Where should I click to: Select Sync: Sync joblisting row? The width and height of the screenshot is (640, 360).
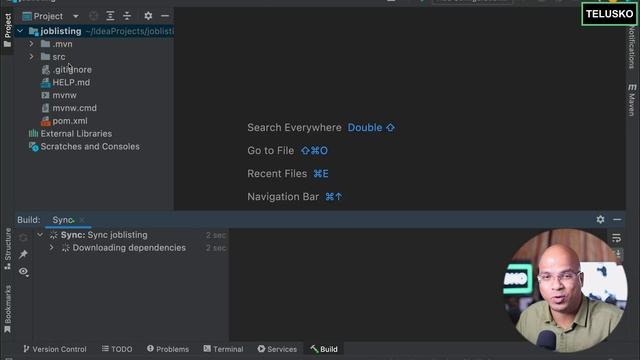131,235
